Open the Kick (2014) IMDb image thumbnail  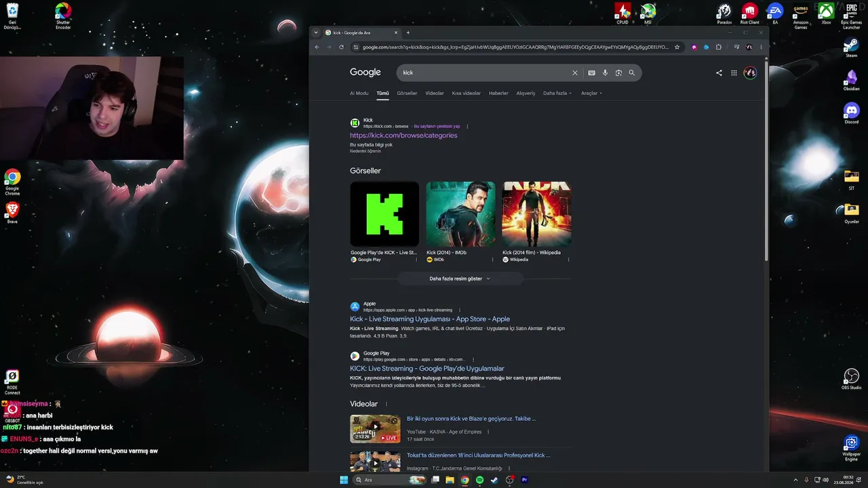[x=460, y=214]
